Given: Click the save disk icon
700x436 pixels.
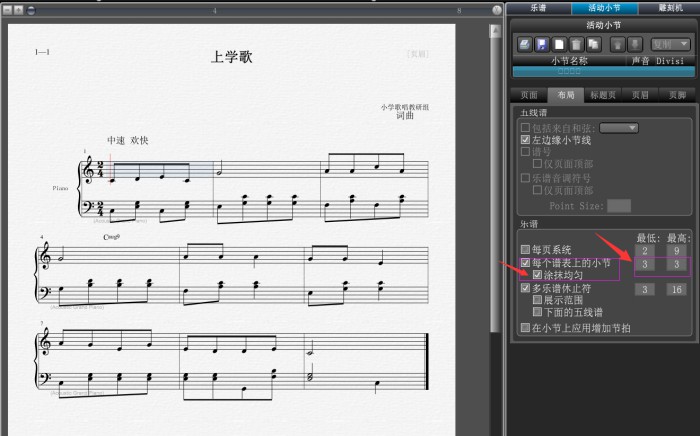Looking at the screenshot, I should pyautogui.click(x=542, y=44).
